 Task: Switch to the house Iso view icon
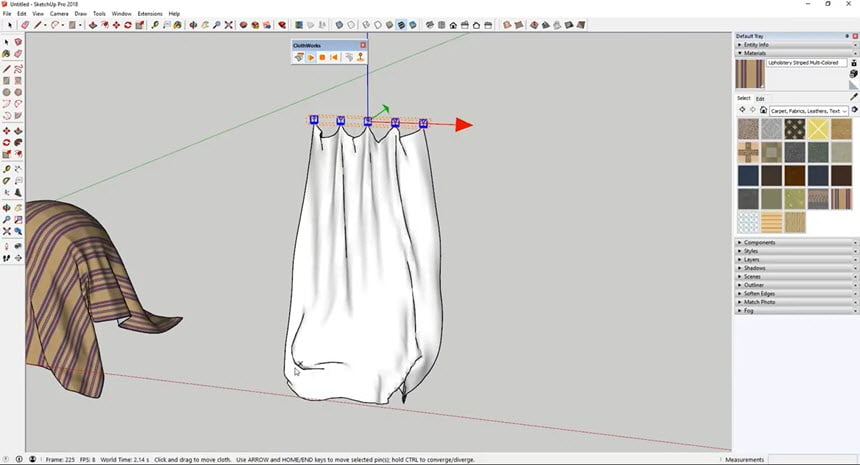click(453, 25)
